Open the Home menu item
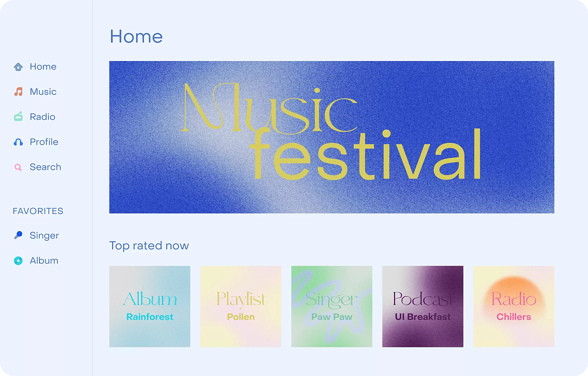588x376 pixels. pyautogui.click(x=43, y=67)
